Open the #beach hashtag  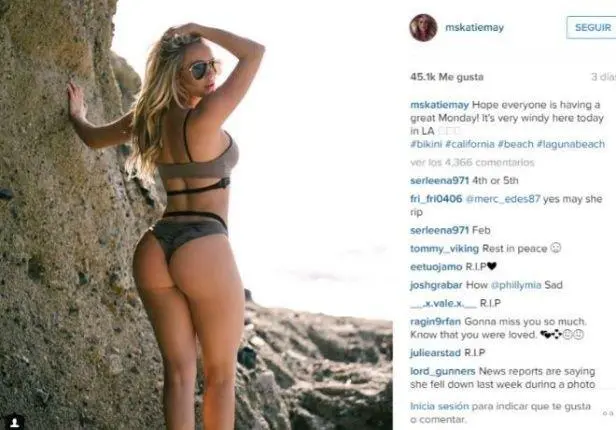[515, 144]
